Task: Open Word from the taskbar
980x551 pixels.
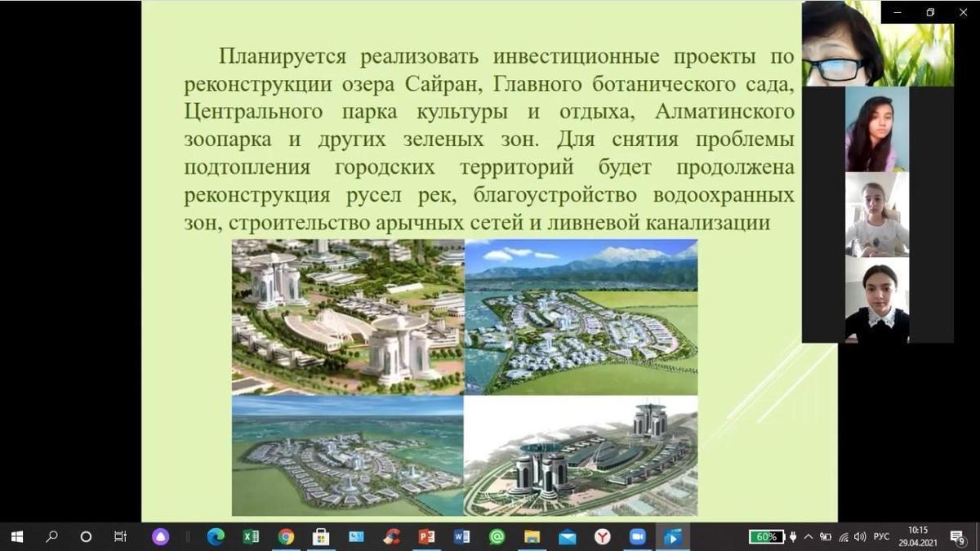Action: coord(461,536)
